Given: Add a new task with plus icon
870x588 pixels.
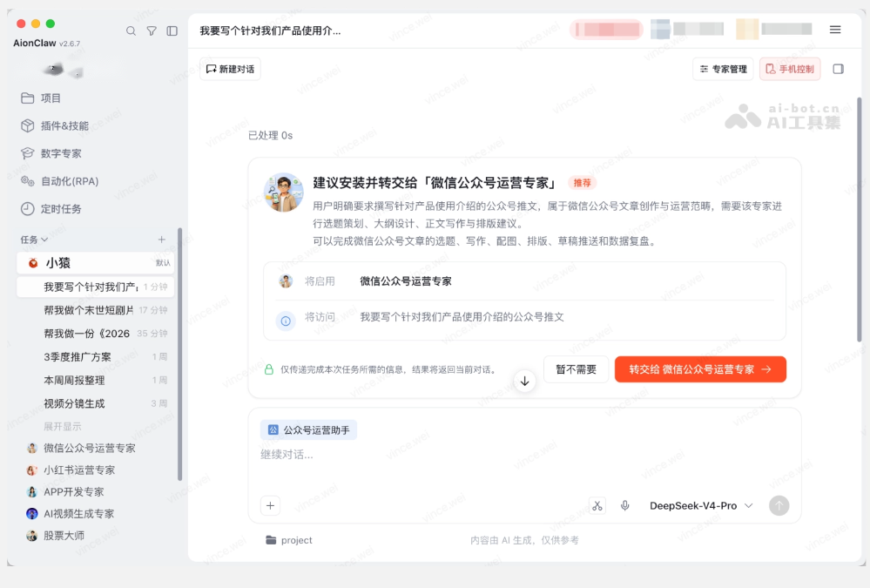Looking at the screenshot, I should pos(161,240).
